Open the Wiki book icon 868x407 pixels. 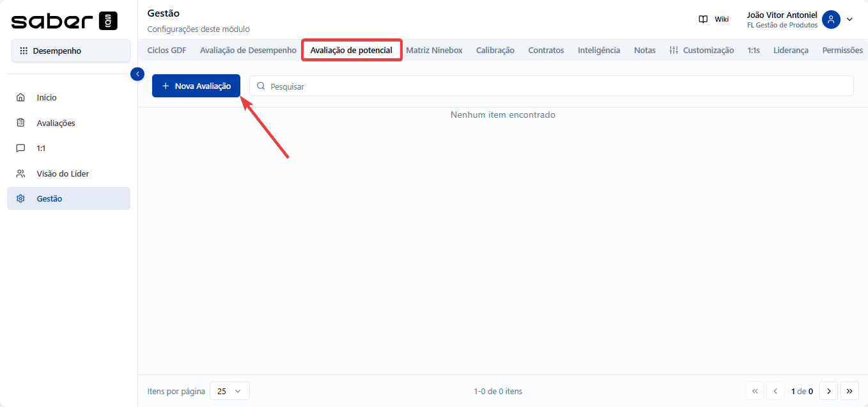tap(703, 19)
